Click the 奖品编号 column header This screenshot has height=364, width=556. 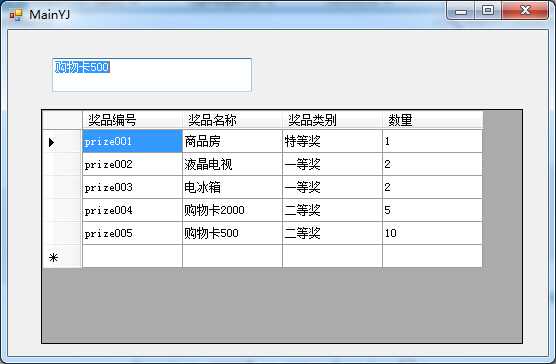pos(132,120)
